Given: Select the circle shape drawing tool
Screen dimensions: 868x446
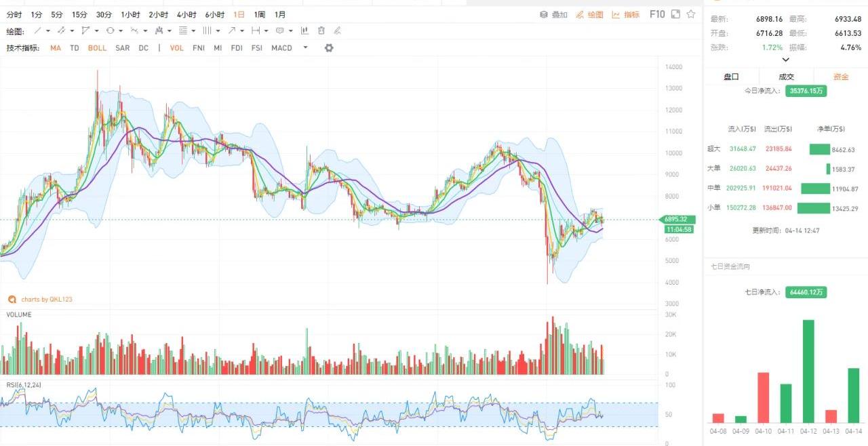Looking at the screenshot, I should (110, 31).
